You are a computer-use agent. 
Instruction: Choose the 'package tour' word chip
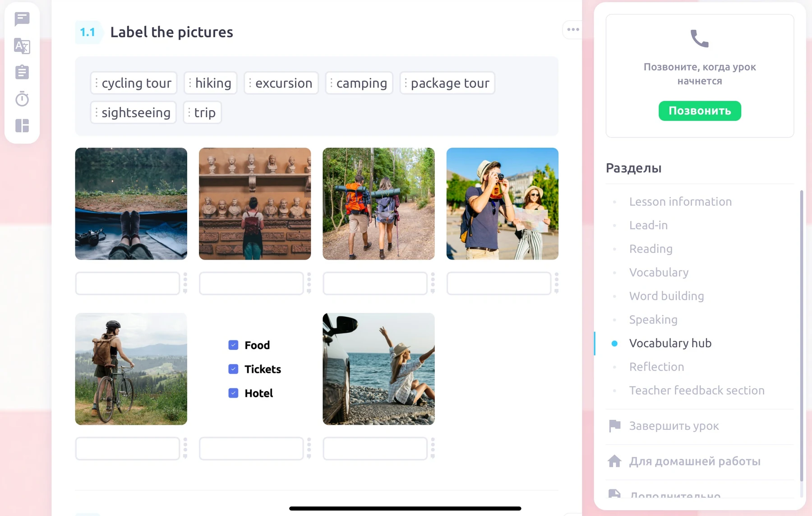pos(447,83)
